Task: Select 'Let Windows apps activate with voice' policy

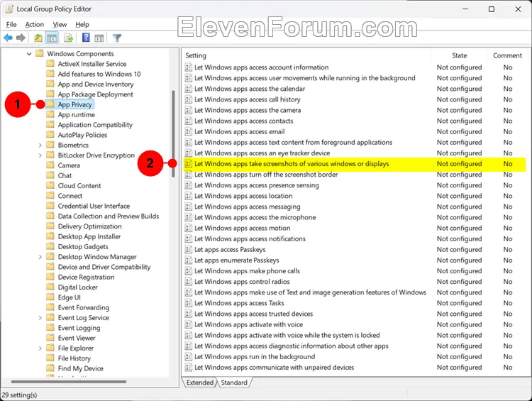Action: tap(248, 324)
